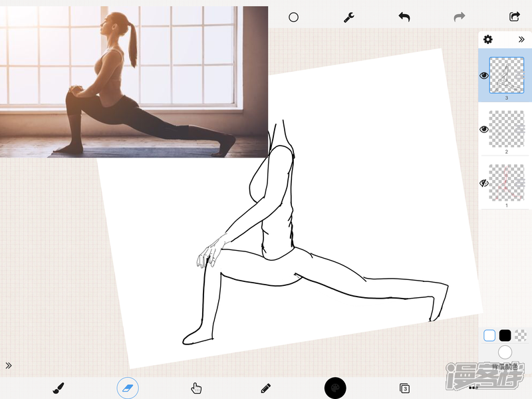Viewport: 532px width, 399px height.
Task: Select the Eraser tool
Action: click(x=128, y=388)
